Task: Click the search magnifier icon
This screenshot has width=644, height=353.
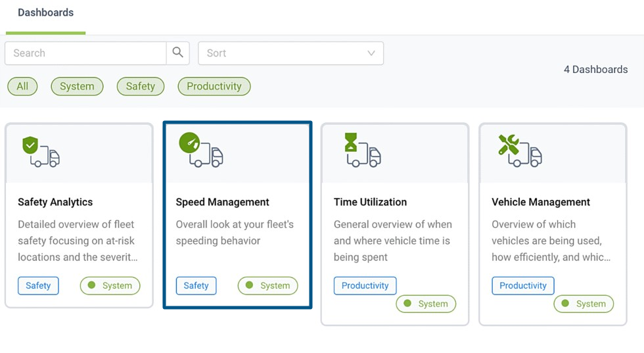Action: (x=177, y=53)
